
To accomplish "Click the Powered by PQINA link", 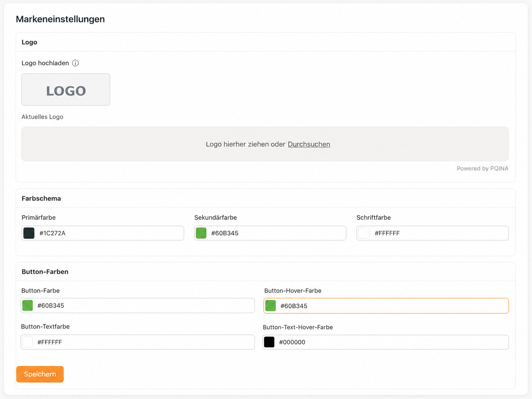I will pyautogui.click(x=482, y=168).
